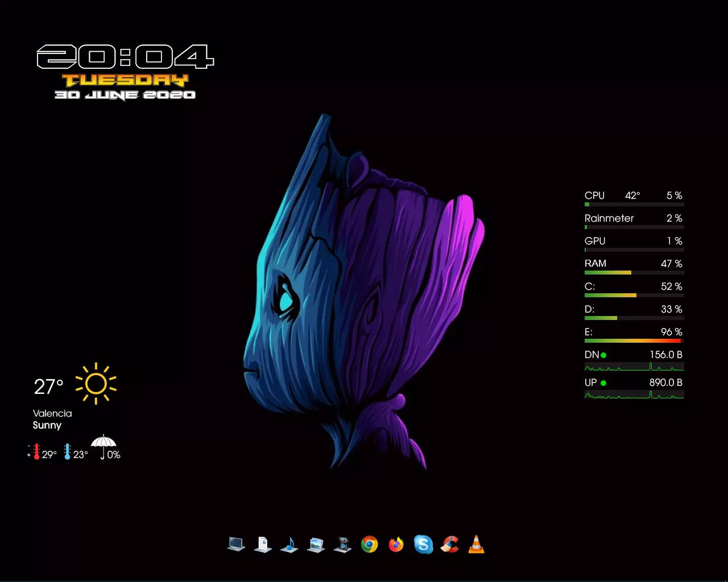Click the TUESDAY day label
This screenshot has height=582, width=728.
(125, 80)
